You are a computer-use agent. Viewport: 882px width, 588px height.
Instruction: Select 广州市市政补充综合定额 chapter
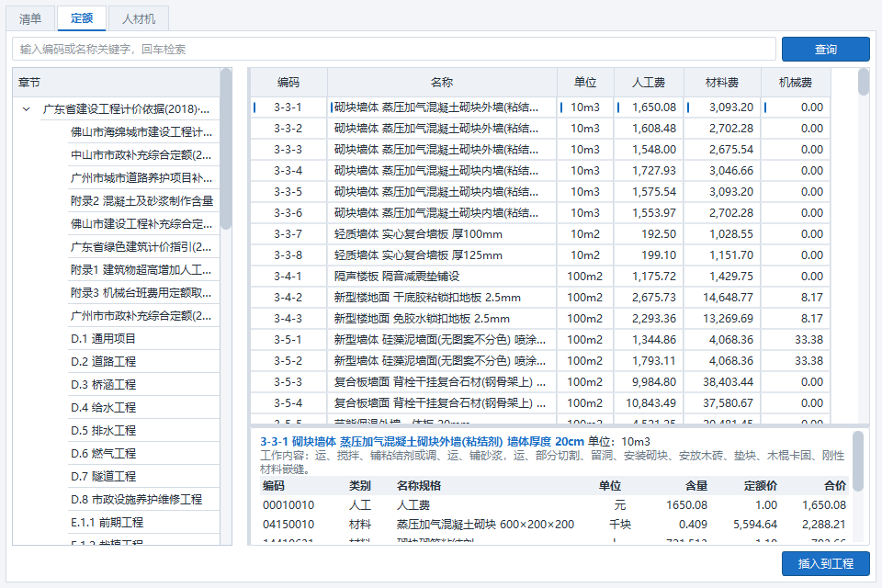(141, 316)
